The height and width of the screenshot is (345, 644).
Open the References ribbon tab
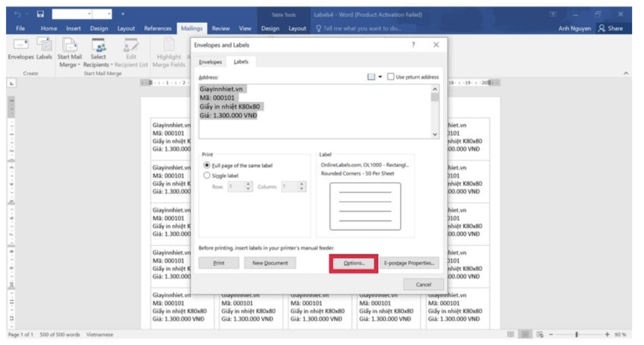[x=158, y=29]
